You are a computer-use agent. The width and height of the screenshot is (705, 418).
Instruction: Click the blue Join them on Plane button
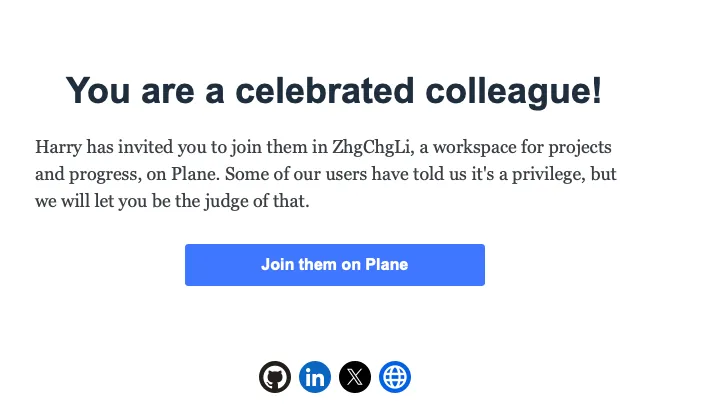click(x=334, y=265)
